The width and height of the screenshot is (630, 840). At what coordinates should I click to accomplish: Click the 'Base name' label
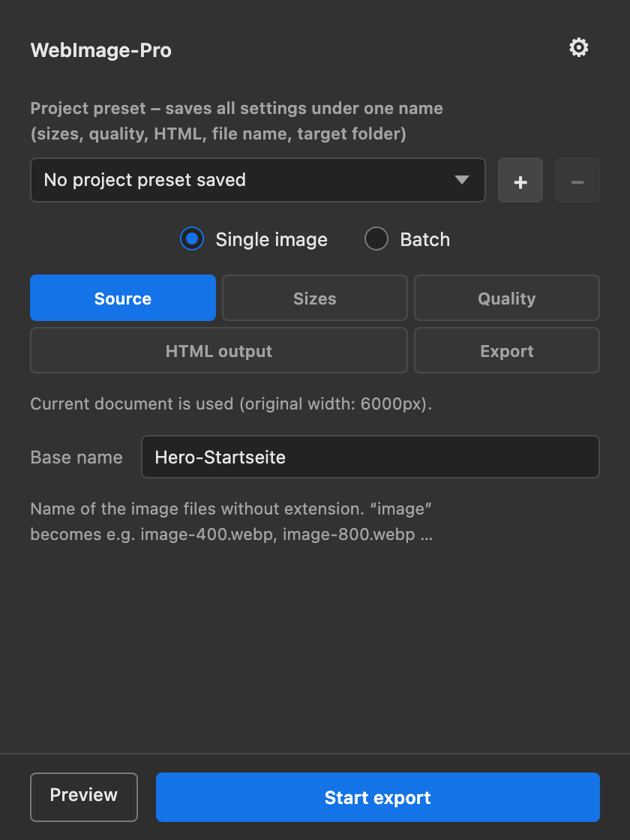[x=76, y=457]
